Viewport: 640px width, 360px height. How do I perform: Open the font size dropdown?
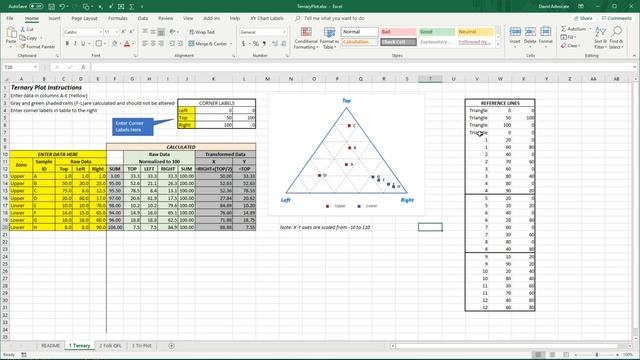(116, 32)
